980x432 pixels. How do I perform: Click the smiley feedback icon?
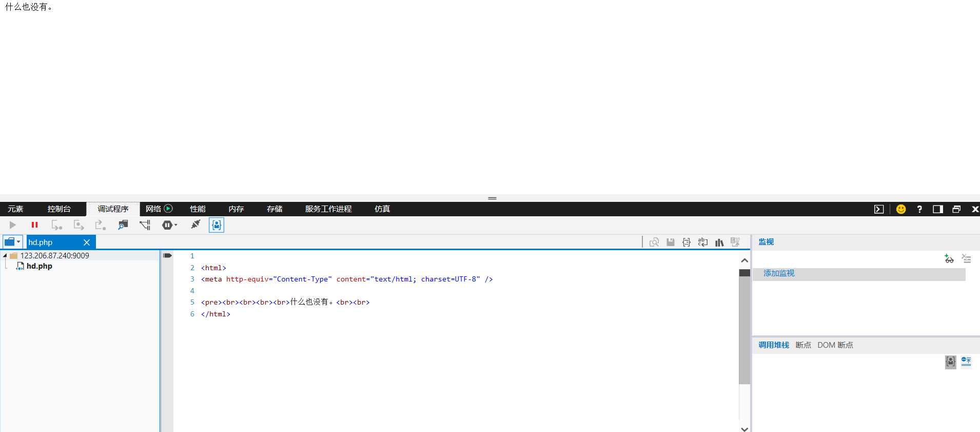[x=901, y=209]
